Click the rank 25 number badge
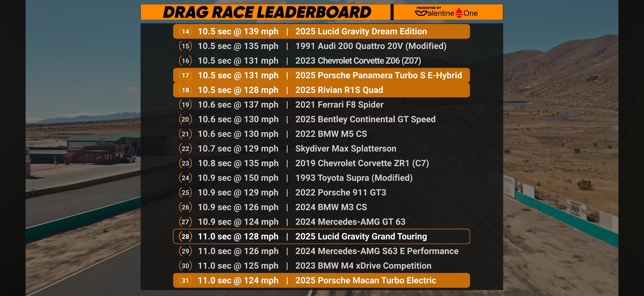Viewport: 644px width, 296px height. pos(185,192)
